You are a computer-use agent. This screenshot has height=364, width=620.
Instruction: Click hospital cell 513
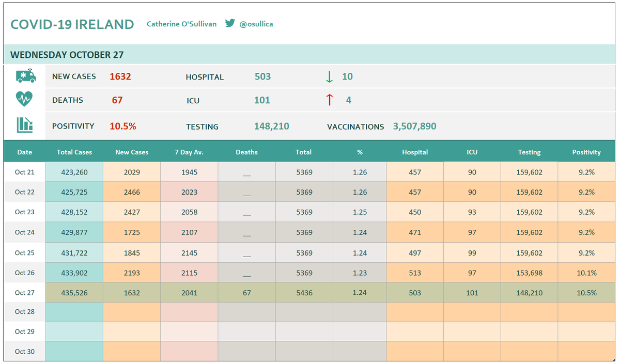[x=414, y=273]
